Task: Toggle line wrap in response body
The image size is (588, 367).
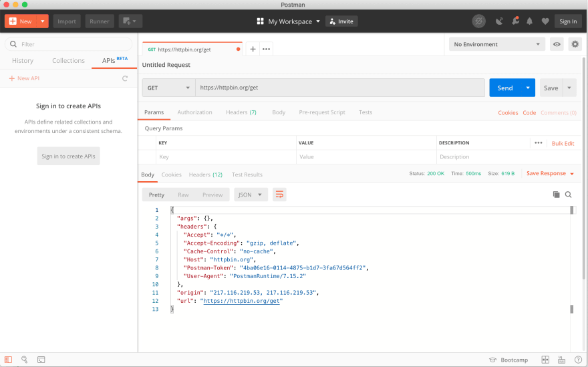Action: [x=279, y=195]
